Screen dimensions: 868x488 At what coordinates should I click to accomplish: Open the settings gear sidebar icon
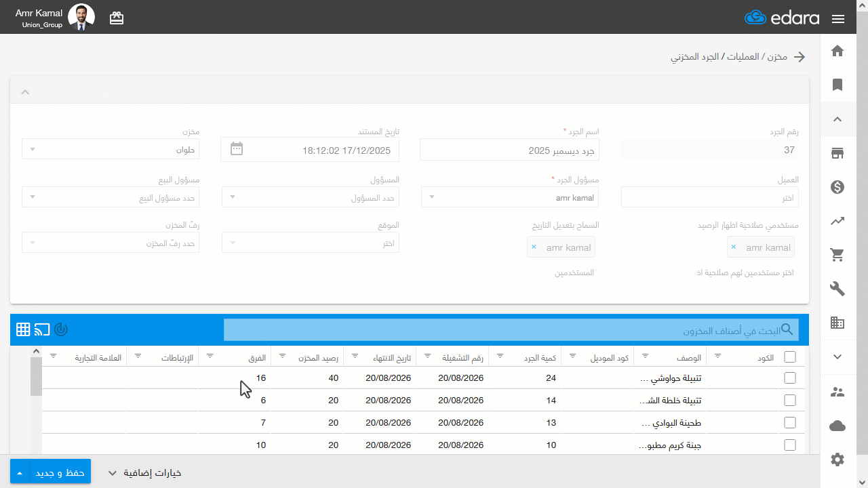coord(837,460)
